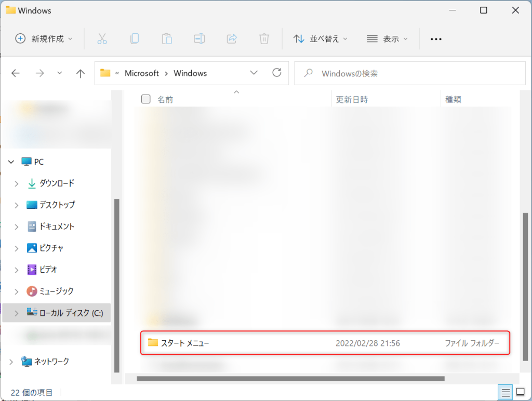Select the Paste icon in the toolbar
Screen dimensions: 532x401
[167, 38]
